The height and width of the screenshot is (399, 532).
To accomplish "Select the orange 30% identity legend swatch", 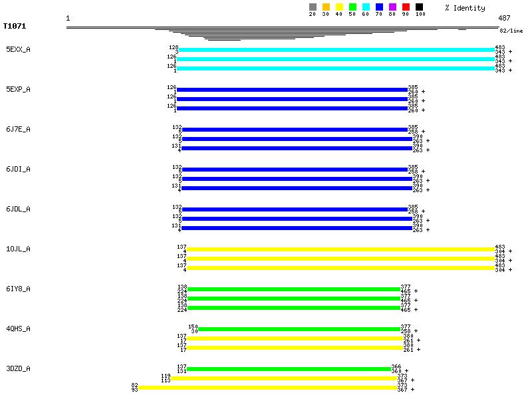I will 326,7.
